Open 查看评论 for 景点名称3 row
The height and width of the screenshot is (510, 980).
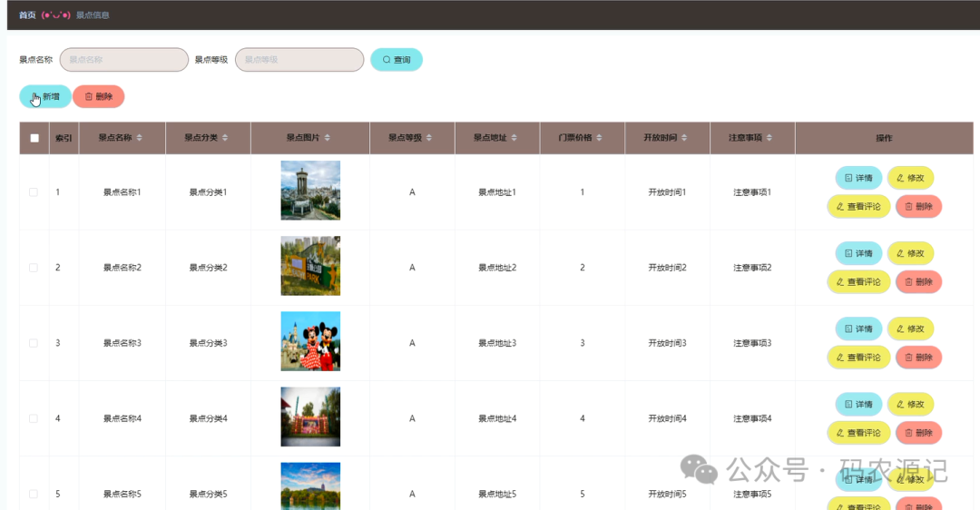pos(858,358)
